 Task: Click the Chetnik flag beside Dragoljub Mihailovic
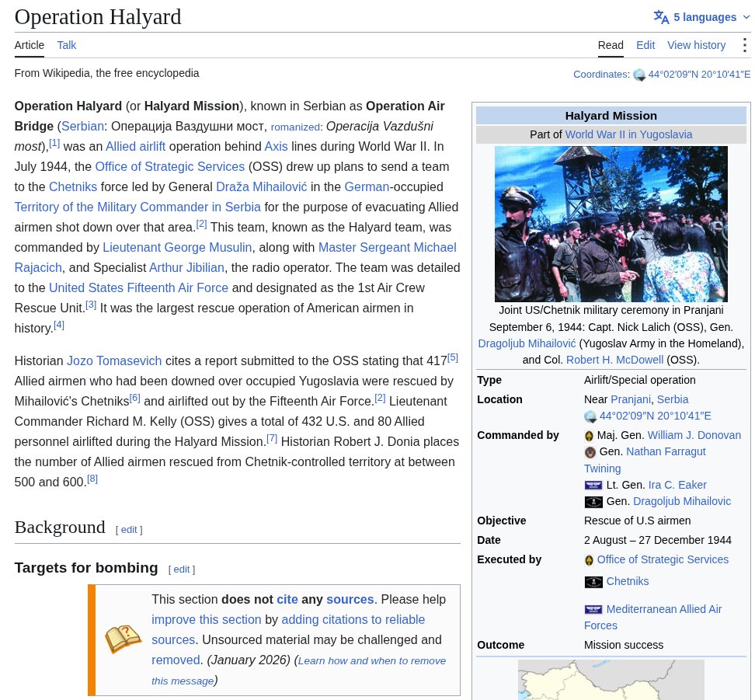[593, 502]
